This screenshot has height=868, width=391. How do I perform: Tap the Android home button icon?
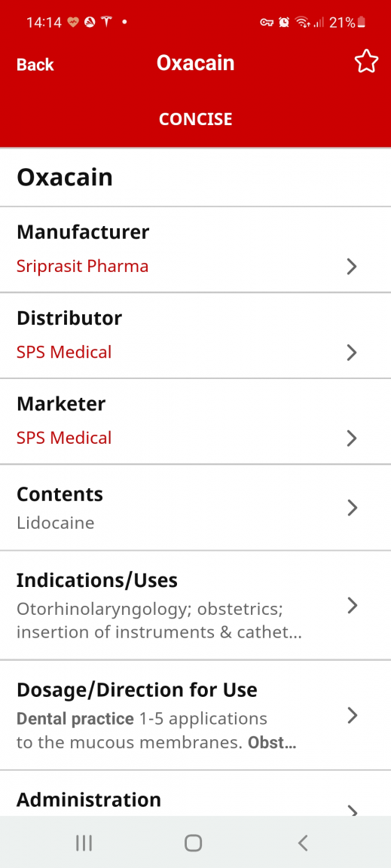point(194,843)
